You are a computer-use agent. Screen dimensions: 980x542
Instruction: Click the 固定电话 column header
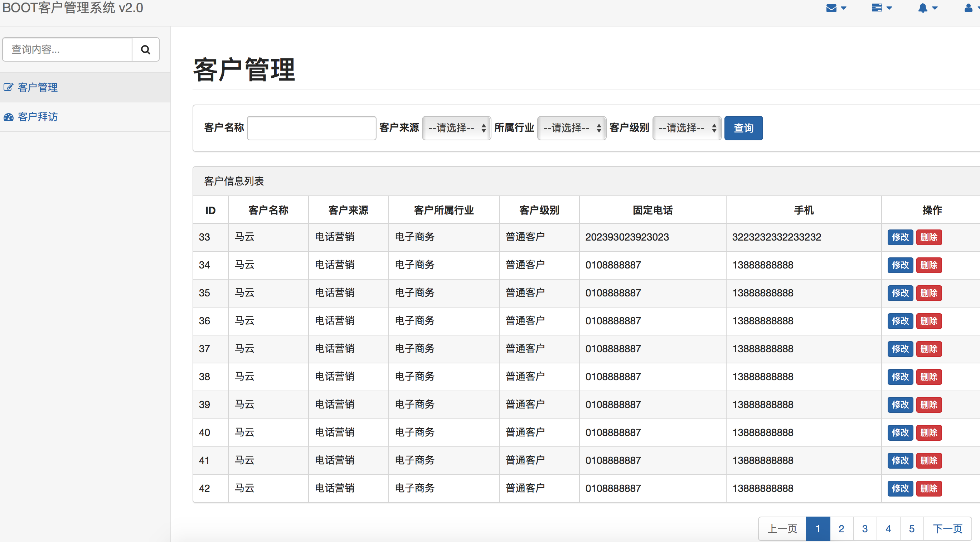(x=652, y=210)
